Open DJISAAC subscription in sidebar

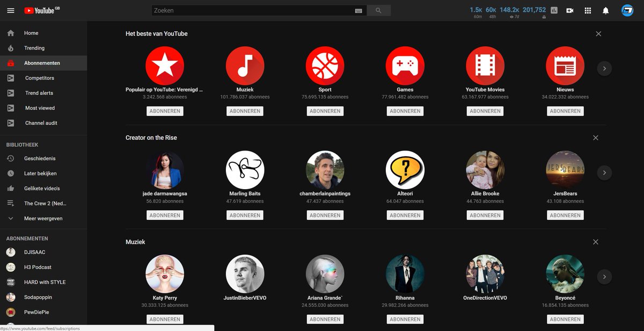pos(43,252)
